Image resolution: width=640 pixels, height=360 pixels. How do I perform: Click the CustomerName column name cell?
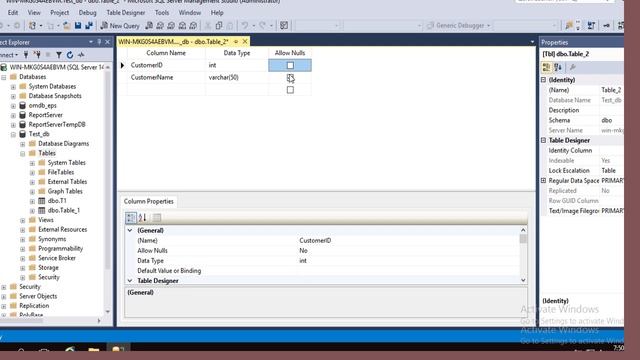[x=166, y=78]
